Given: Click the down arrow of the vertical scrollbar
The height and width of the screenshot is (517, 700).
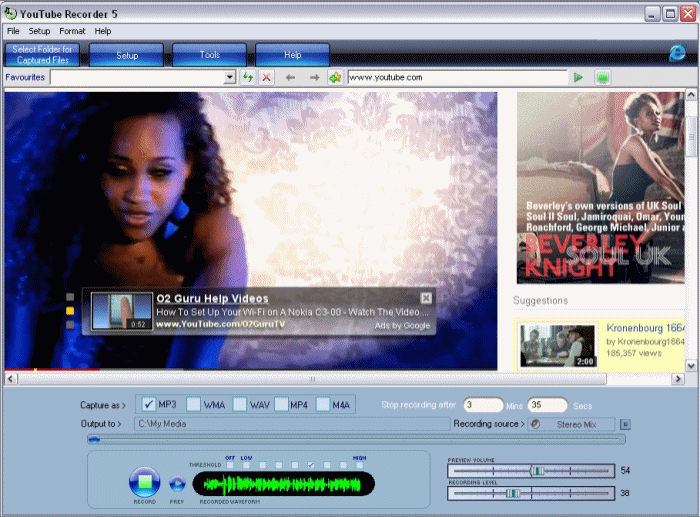Looking at the screenshot, I should [x=691, y=366].
